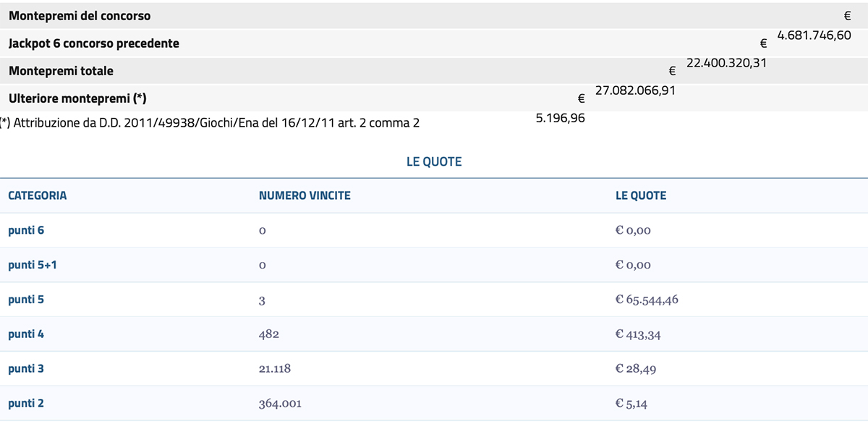
Task: Select the punti 2 category label
Action: click(x=26, y=403)
